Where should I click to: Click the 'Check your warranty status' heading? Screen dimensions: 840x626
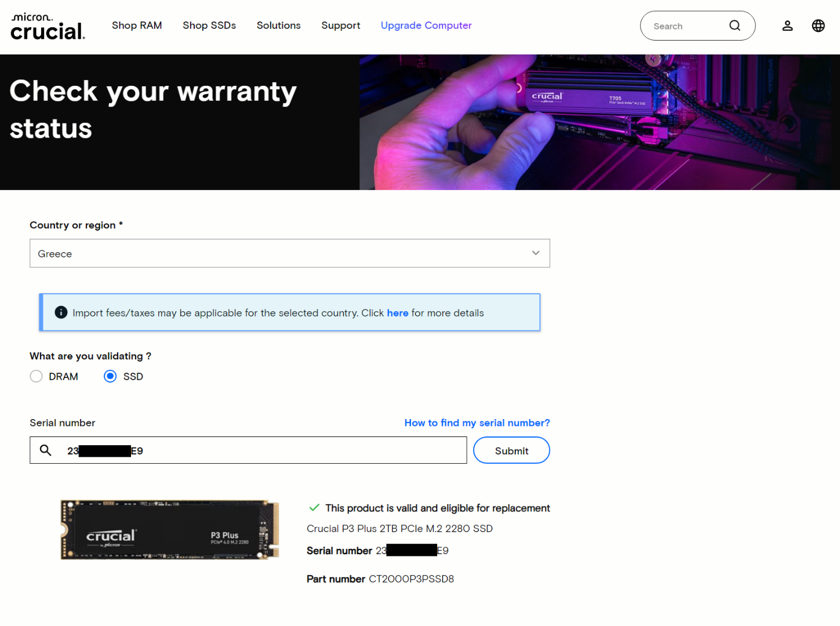click(153, 109)
